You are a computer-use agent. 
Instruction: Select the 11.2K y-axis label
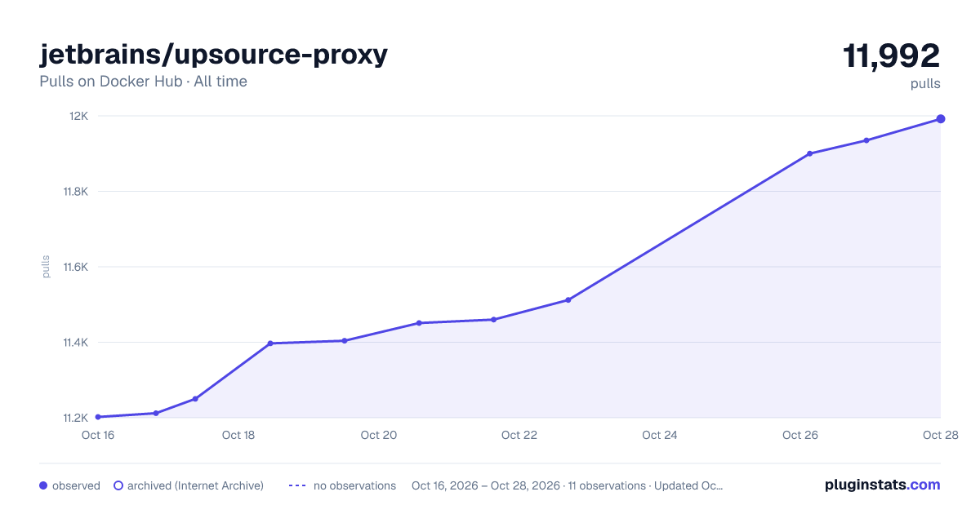tap(76, 418)
